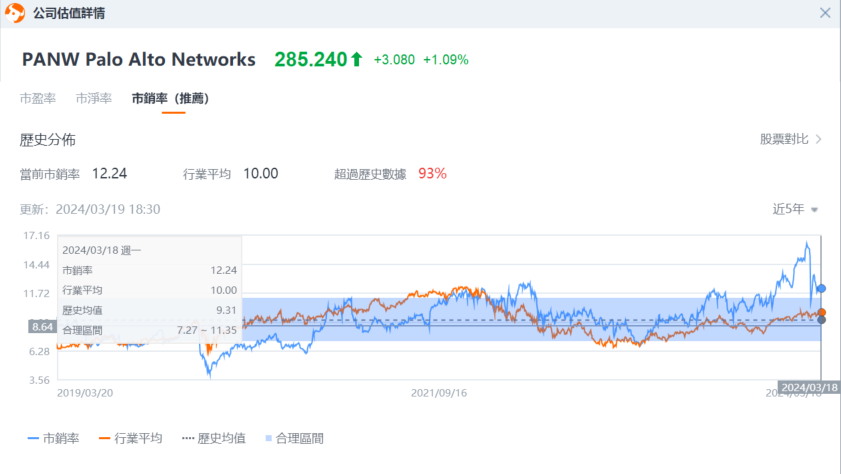
Task: Click the +1.09% percent change
Action: pos(446,60)
